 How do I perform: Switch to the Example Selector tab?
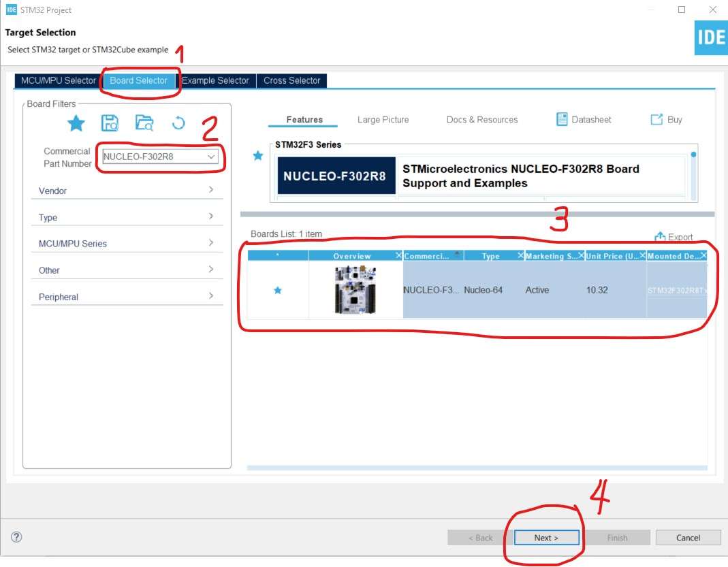pos(215,80)
